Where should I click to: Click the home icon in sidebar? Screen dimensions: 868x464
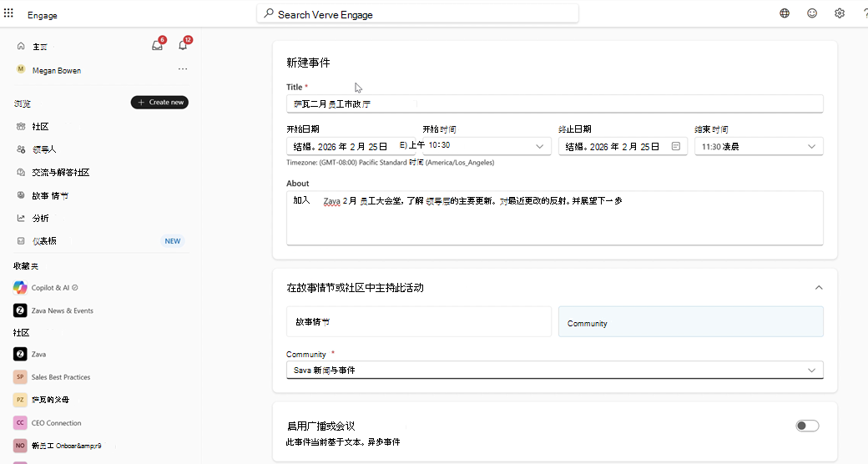click(x=21, y=46)
